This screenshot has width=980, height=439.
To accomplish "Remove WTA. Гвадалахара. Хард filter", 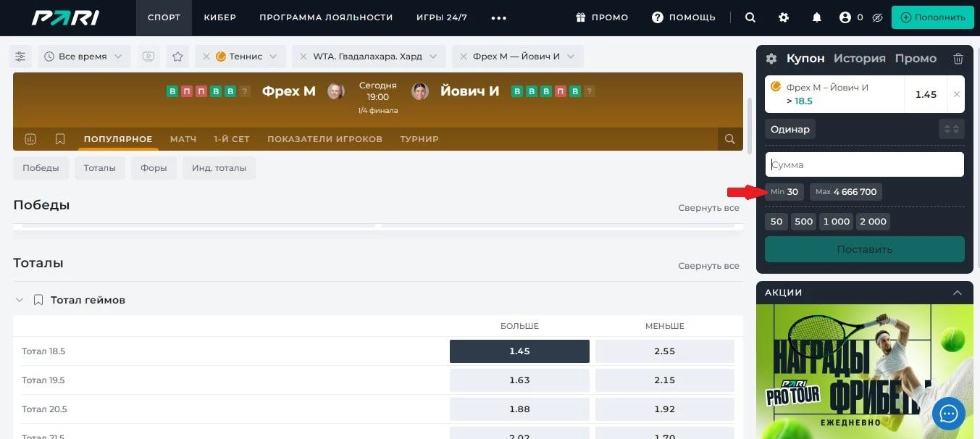I will click(x=303, y=57).
